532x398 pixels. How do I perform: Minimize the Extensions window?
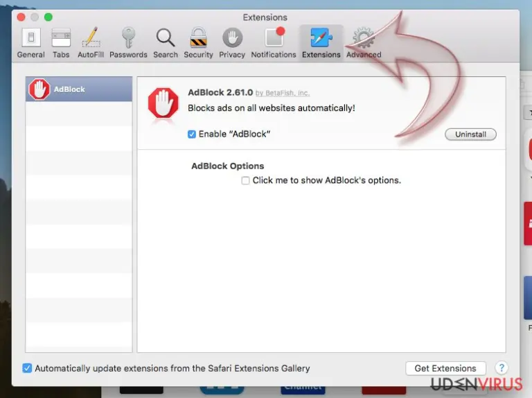[35, 17]
